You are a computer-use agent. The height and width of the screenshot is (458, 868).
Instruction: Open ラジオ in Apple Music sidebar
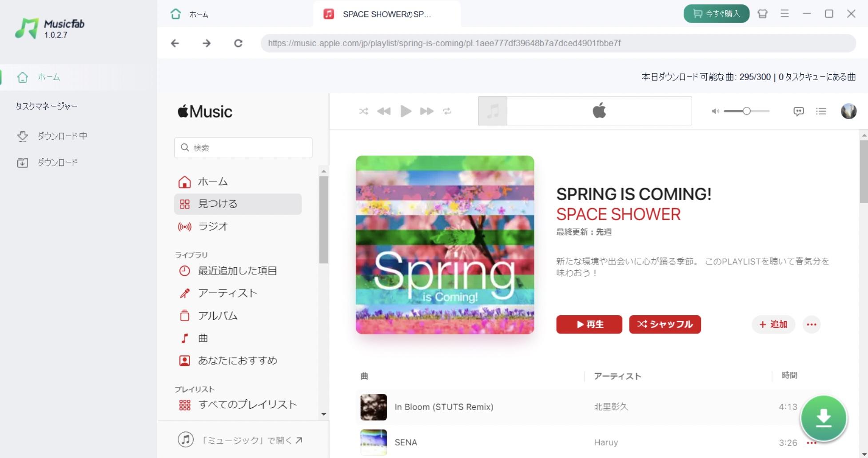[x=238, y=227]
